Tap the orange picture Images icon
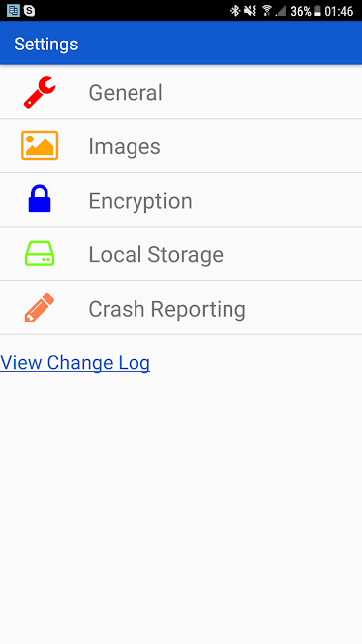The image size is (362, 644). tap(40, 145)
